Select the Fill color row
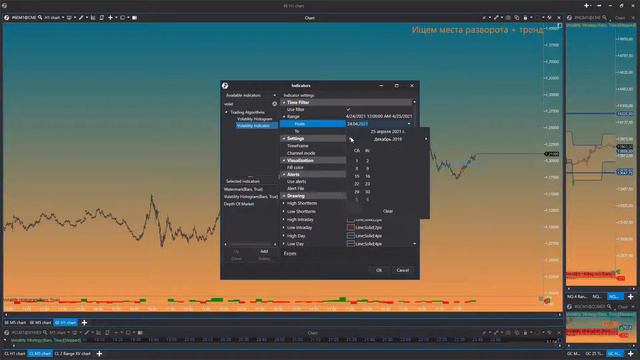Viewport: 640px width, 360px height. coord(313,167)
